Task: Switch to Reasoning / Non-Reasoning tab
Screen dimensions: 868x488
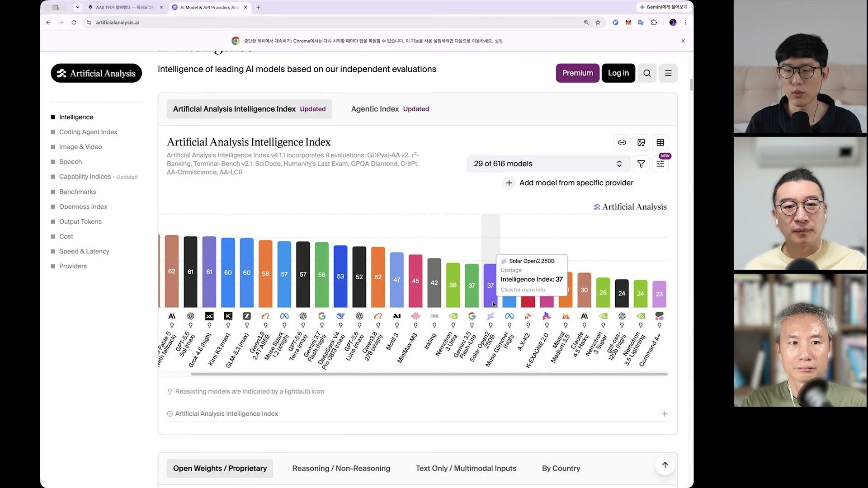Action: pyautogui.click(x=341, y=469)
